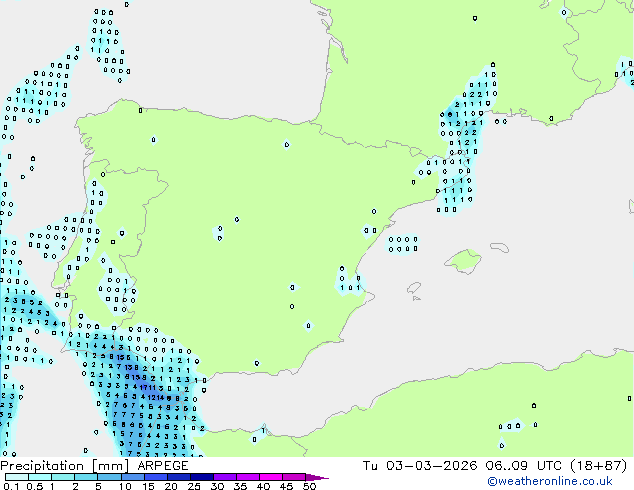The image size is (634, 490).
Task: Click the "0.5" legend scale label
Action: pos(34,486)
